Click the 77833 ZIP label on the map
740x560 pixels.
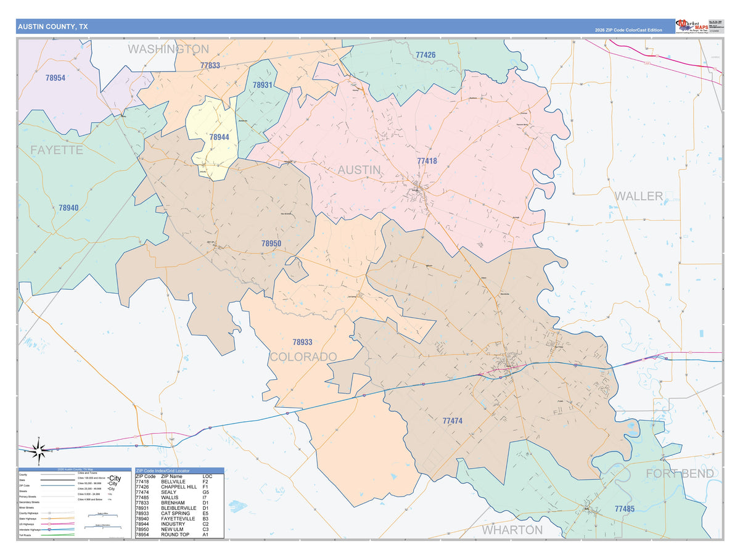[210, 65]
